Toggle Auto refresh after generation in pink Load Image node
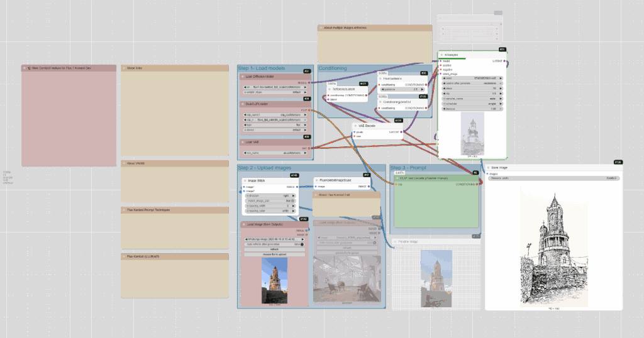Viewport: 644px width, 338px height. [274, 244]
